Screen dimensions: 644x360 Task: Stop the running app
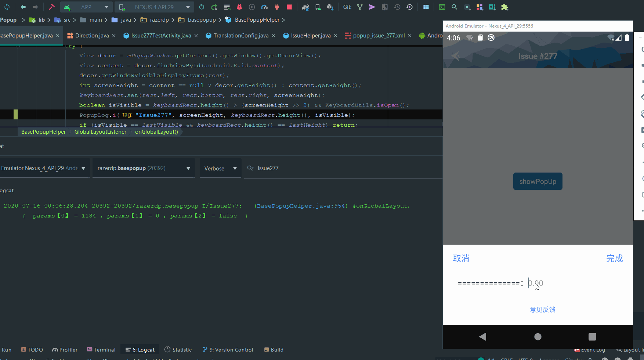click(289, 7)
